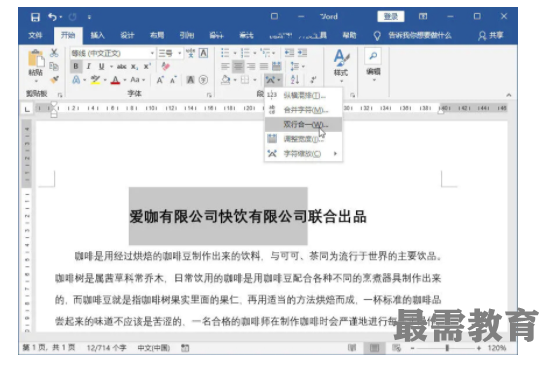Image resolution: width=545 pixels, height=365 pixels.
Task: Click the decrease font size icon
Action: (173, 80)
